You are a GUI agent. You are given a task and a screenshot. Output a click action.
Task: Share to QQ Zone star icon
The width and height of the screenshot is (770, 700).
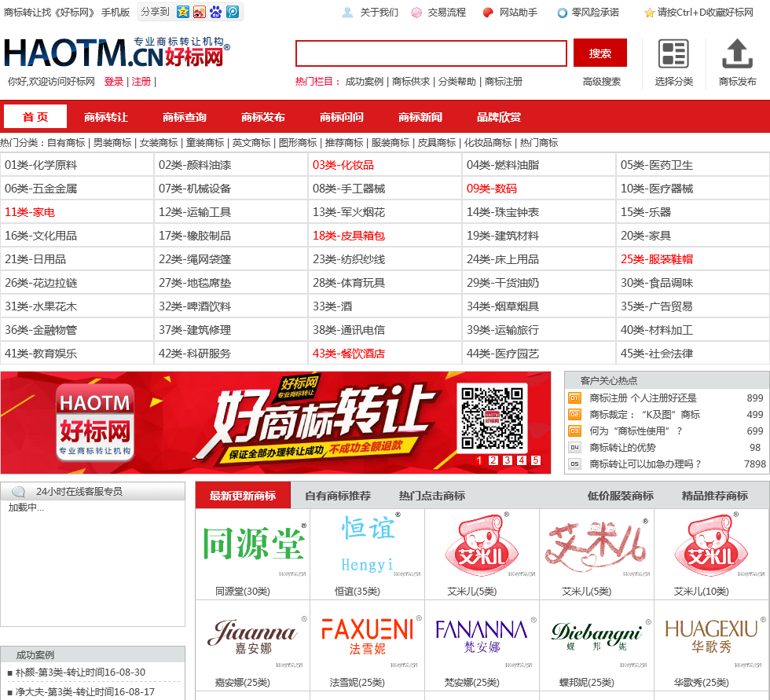pyautogui.click(x=182, y=12)
